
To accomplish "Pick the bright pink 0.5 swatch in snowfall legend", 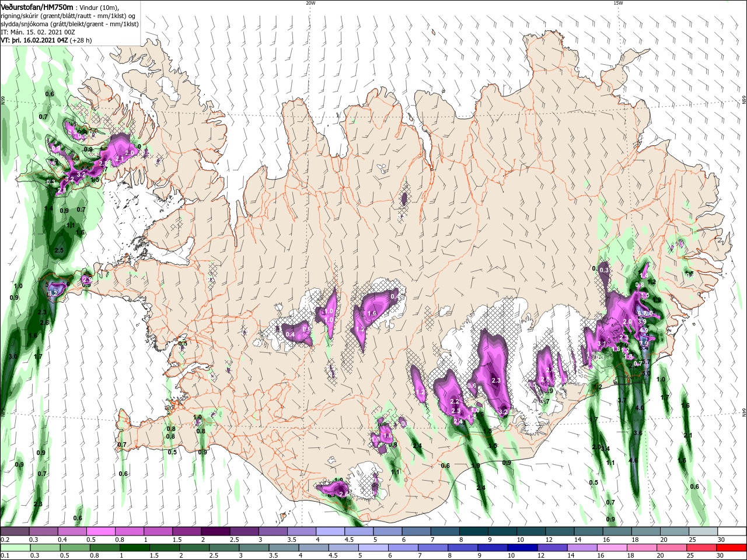I will click(x=100, y=531).
